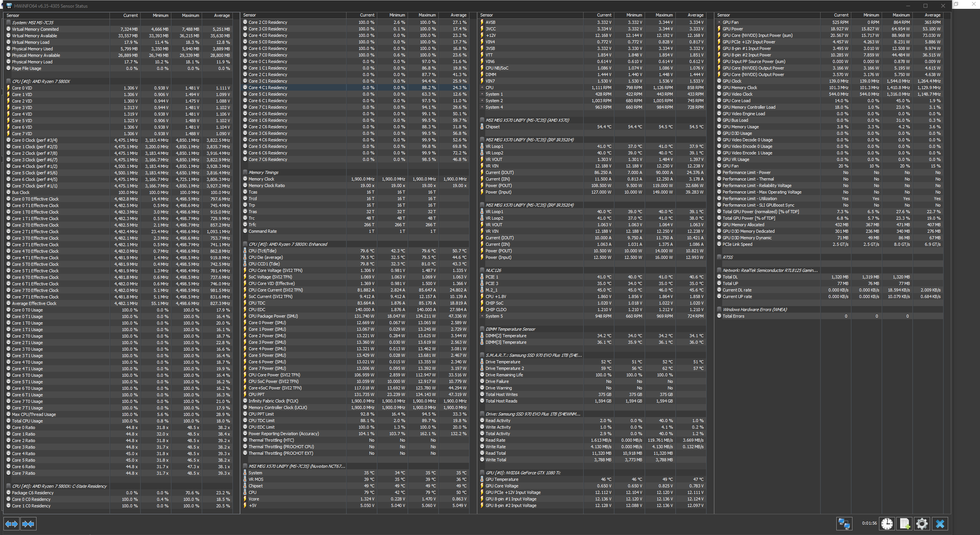Open the remote network monitoring icon
980x535 pixels.
click(x=844, y=523)
